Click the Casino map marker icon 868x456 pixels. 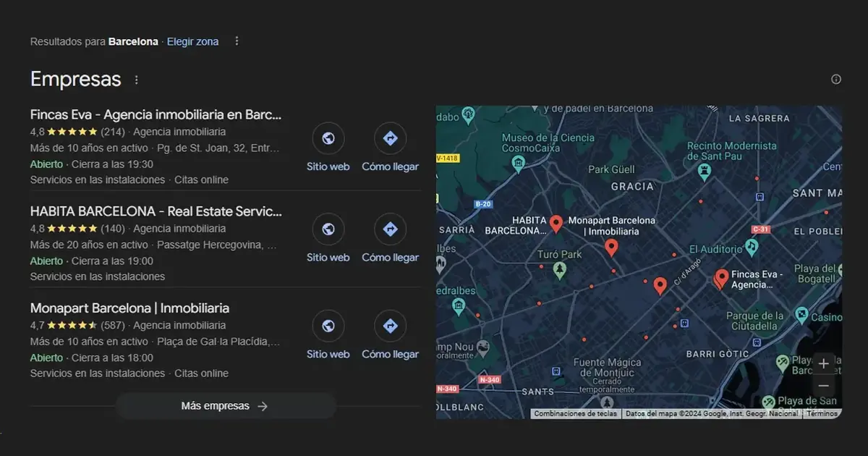pyautogui.click(x=801, y=315)
